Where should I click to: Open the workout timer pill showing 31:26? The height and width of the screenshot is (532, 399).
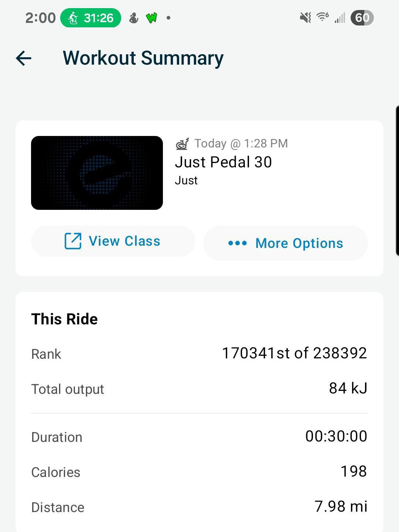click(91, 18)
